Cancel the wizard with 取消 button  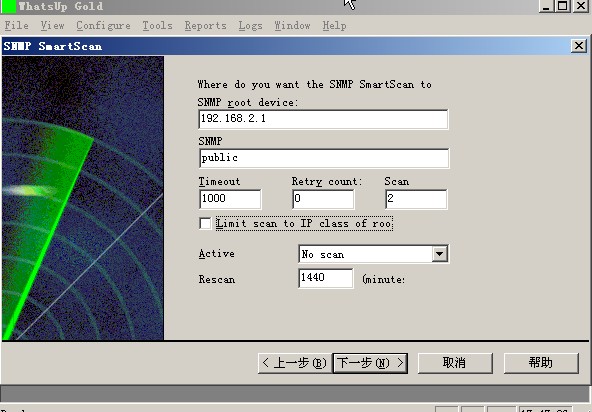click(455, 363)
